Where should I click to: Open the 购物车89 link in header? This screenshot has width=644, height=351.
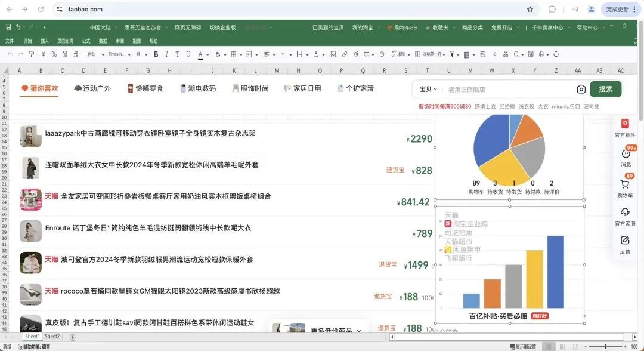[402, 27]
